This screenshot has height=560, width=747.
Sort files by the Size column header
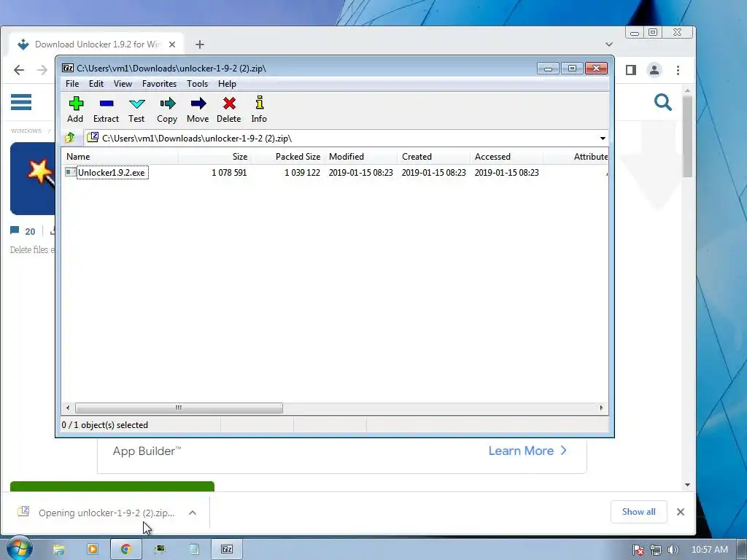215,157
